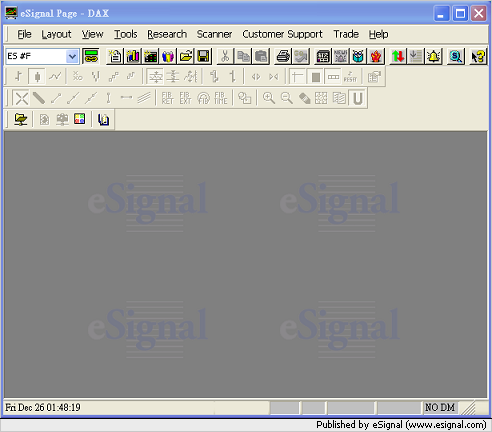Open the News window icon
Image resolution: width=492 pixels, height=432 pixels.
[x=341, y=56]
